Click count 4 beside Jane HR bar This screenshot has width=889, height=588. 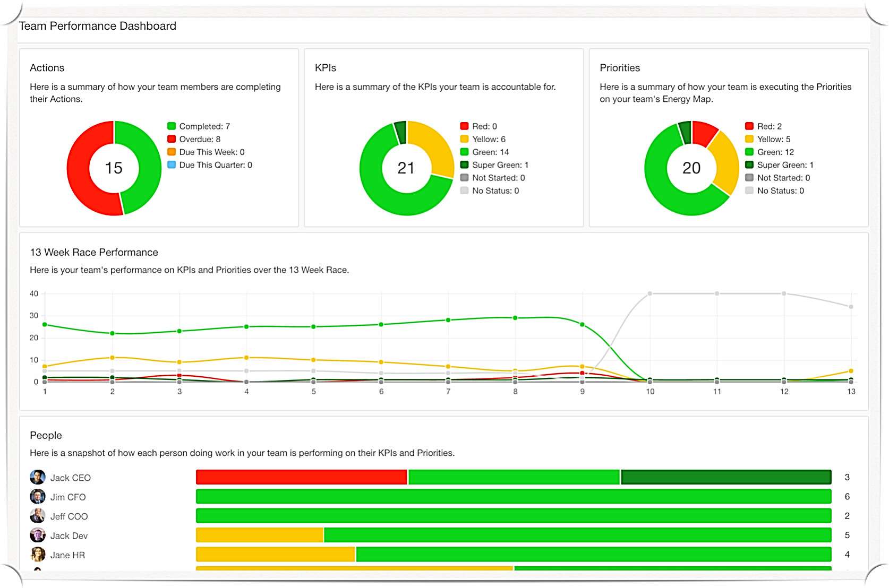[x=847, y=555]
